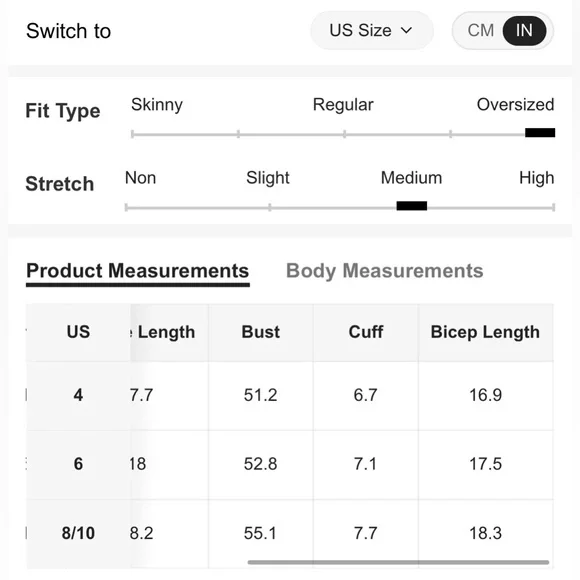This screenshot has height=580, width=580.
Task: Click the Skinny fit type label
Action: click(157, 105)
